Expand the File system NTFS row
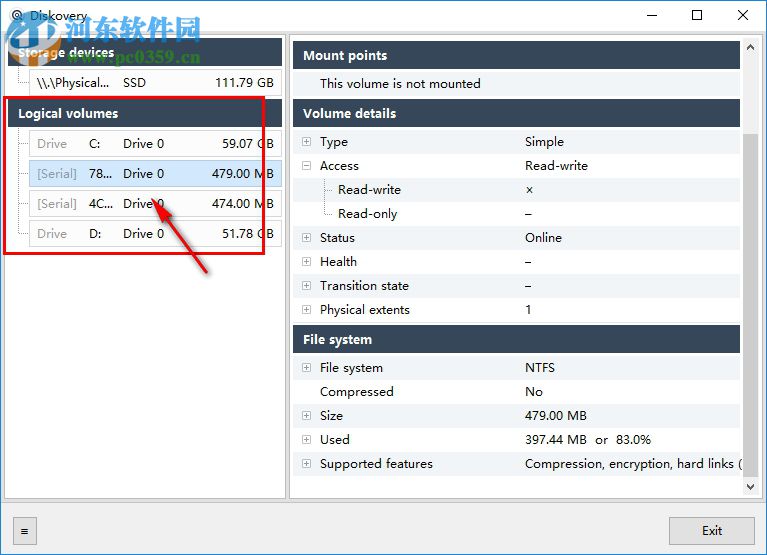Viewport: 767px width, 555px height. [306, 368]
